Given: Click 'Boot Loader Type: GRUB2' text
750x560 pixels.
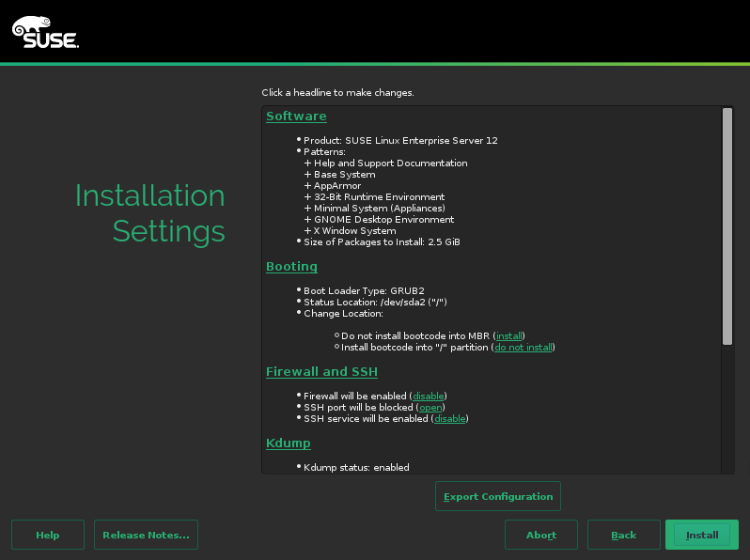Looking at the screenshot, I should (364, 290).
